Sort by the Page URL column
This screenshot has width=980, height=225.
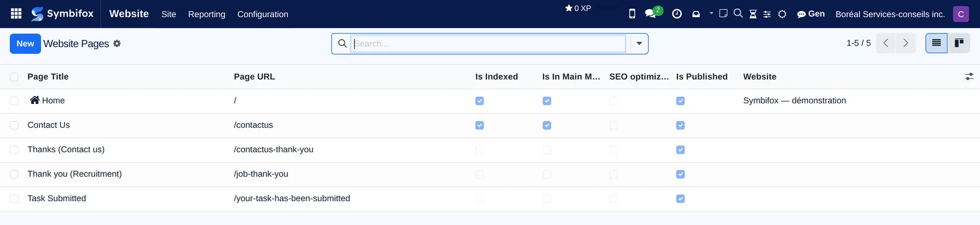coord(254,76)
